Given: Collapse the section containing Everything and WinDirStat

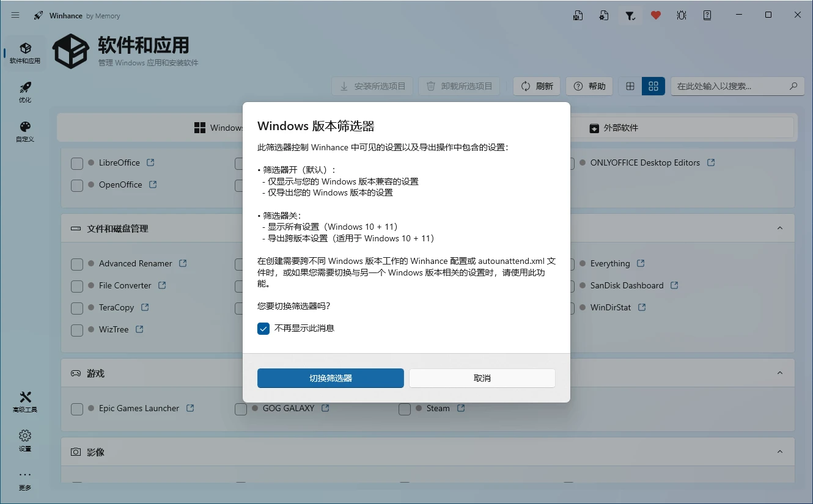Looking at the screenshot, I should (x=780, y=227).
